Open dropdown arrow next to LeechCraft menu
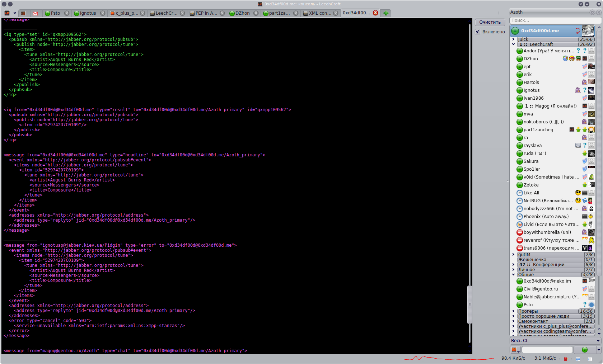 coord(15,13)
